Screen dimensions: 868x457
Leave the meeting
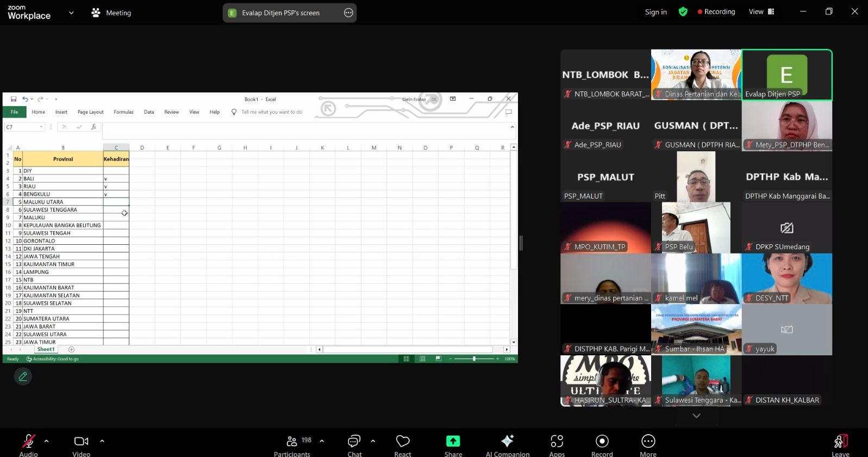(840, 444)
